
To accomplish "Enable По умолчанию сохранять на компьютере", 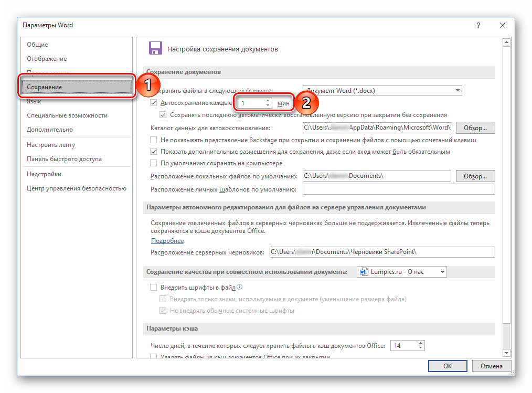I will coord(154,163).
